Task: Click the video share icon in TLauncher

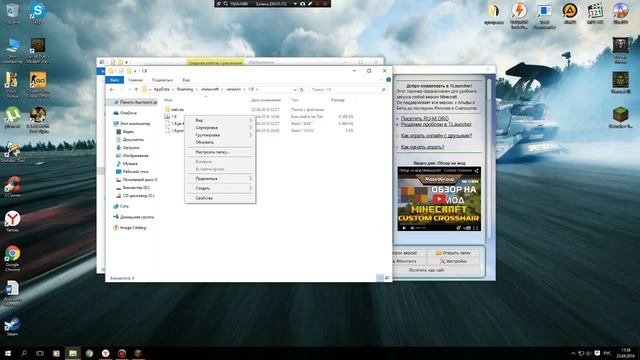Action: pyautogui.click(x=476, y=171)
